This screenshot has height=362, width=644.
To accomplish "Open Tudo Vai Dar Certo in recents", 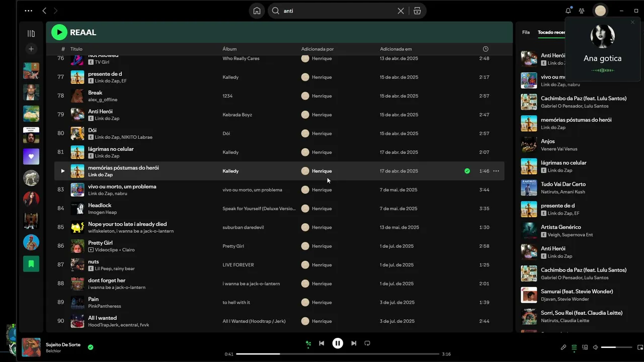I will [x=563, y=184].
